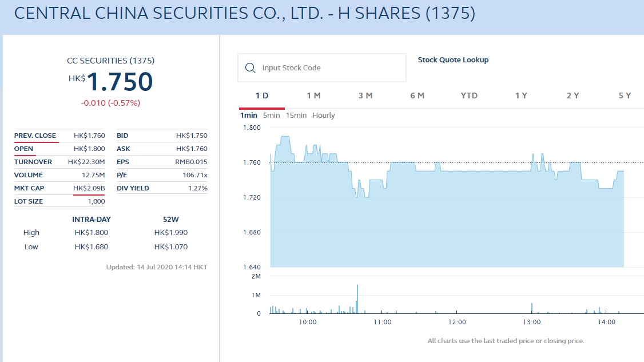Screen dimensions: 644x362
Task: Focus the Input Stock Code field
Action: (x=322, y=68)
